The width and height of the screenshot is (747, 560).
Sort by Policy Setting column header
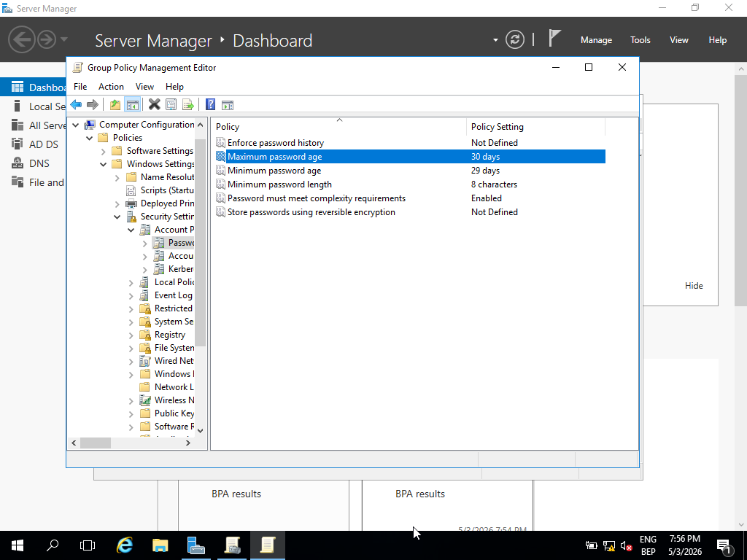535,127
